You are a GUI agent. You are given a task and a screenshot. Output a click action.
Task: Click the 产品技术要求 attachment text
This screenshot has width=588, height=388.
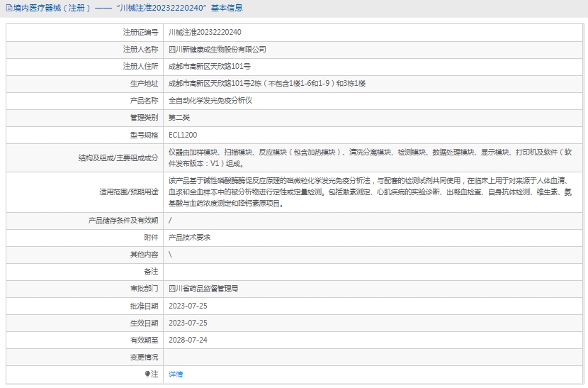(189, 238)
